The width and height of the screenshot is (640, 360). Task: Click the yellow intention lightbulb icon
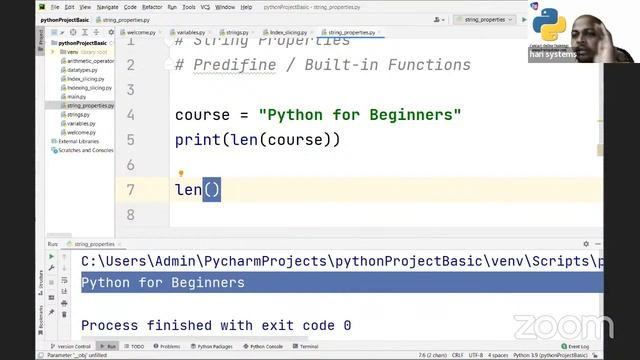(181, 173)
